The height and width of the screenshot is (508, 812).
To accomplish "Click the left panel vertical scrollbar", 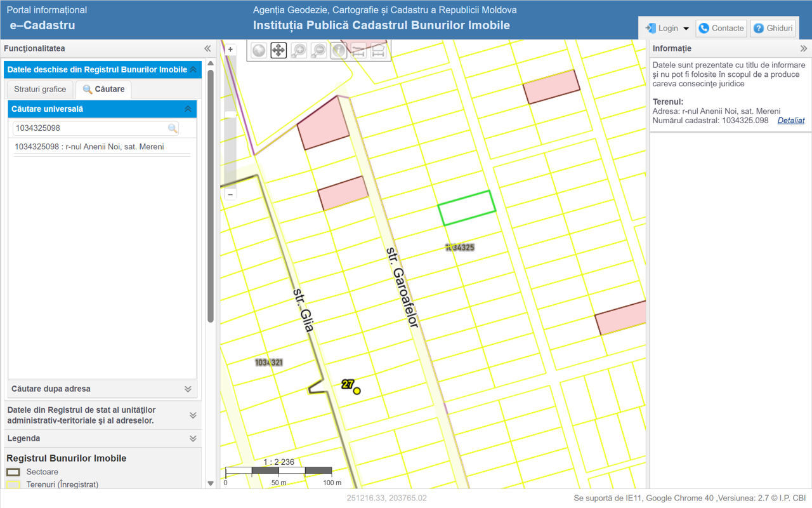I will (x=211, y=196).
